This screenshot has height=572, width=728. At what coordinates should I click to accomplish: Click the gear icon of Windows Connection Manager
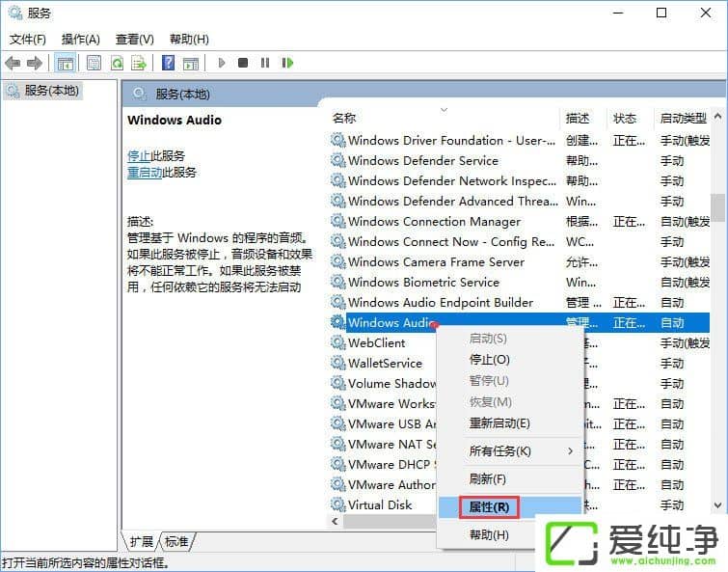click(337, 221)
